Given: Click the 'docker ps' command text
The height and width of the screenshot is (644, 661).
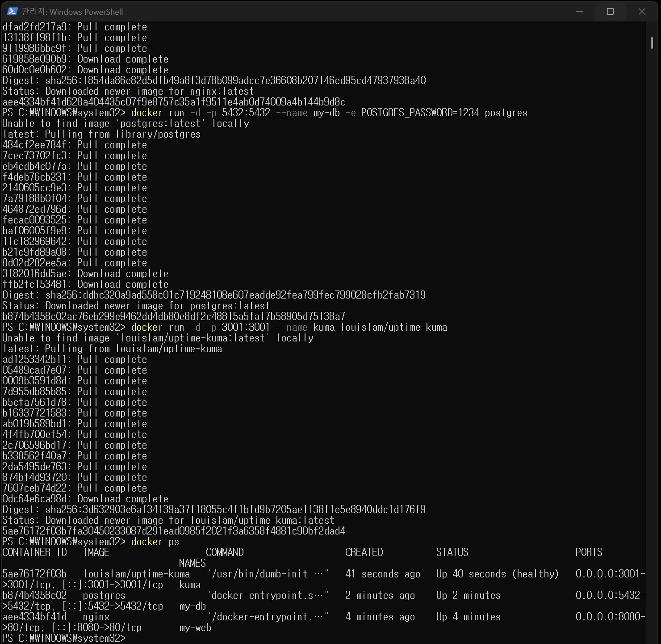Looking at the screenshot, I should point(155,542).
